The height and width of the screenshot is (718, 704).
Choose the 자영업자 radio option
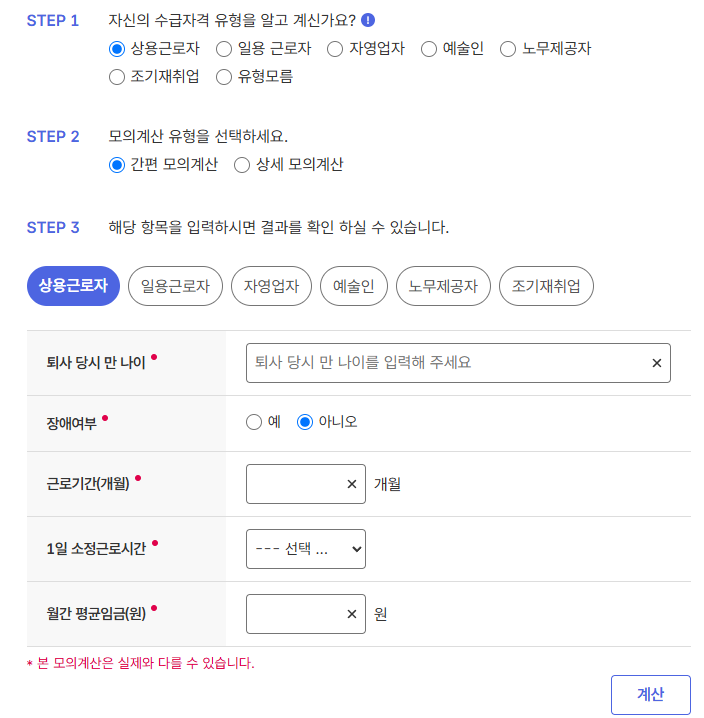coord(335,49)
